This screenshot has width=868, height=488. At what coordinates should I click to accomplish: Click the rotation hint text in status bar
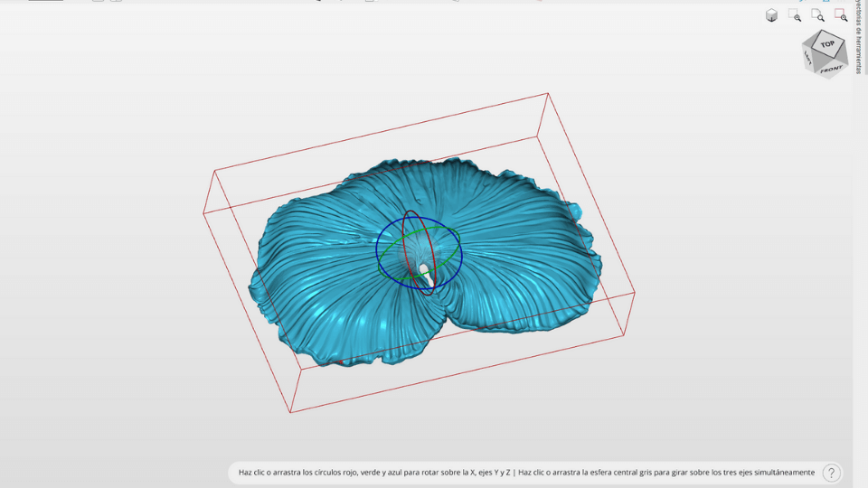coord(526,473)
